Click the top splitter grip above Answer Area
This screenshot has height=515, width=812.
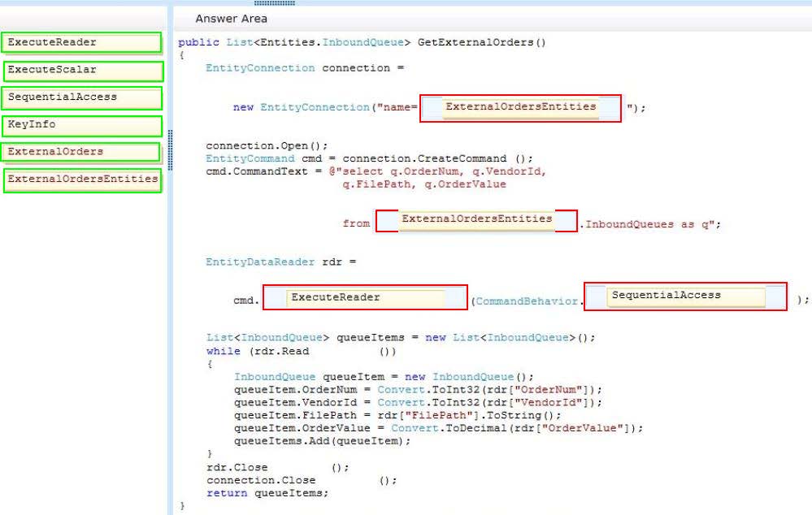(x=275, y=3)
